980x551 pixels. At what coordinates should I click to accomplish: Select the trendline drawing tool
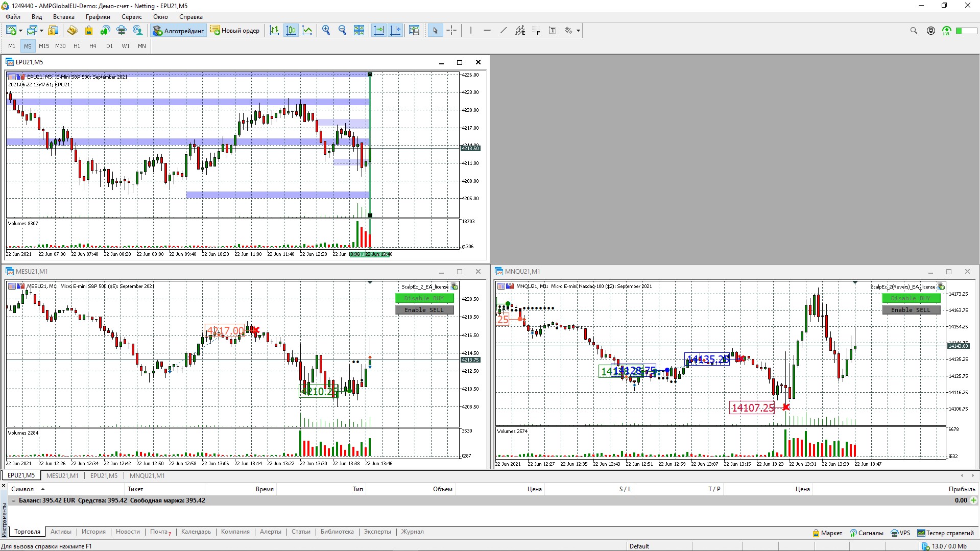click(x=503, y=31)
